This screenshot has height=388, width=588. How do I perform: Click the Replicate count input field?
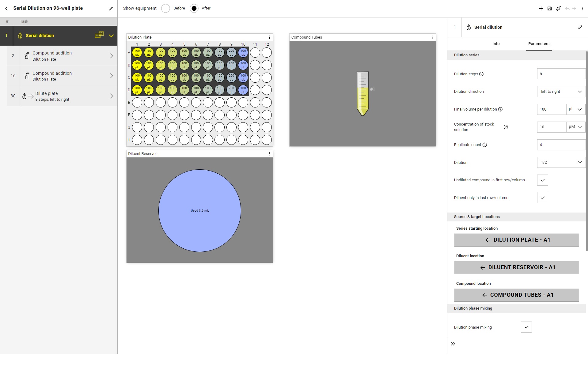click(561, 145)
